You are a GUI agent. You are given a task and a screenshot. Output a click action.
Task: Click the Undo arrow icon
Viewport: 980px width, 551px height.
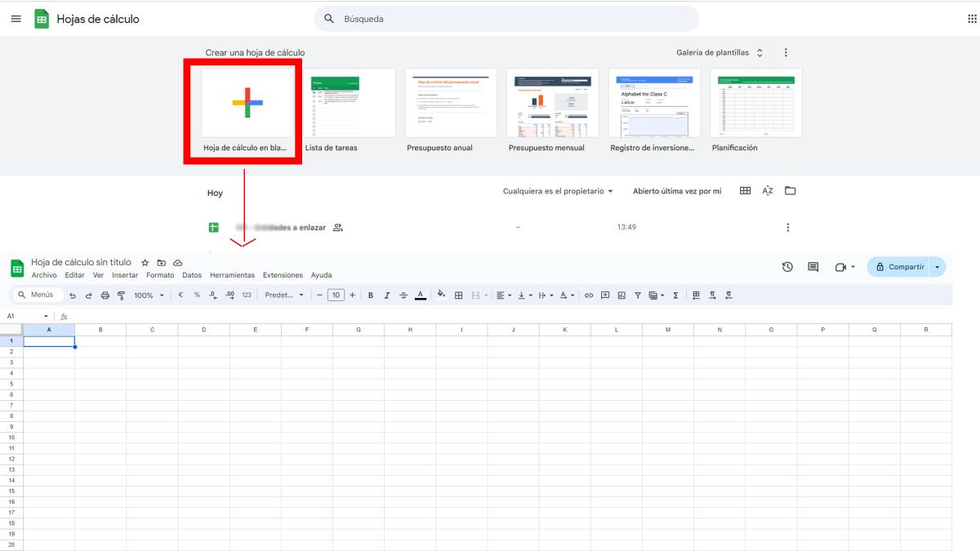coord(74,295)
